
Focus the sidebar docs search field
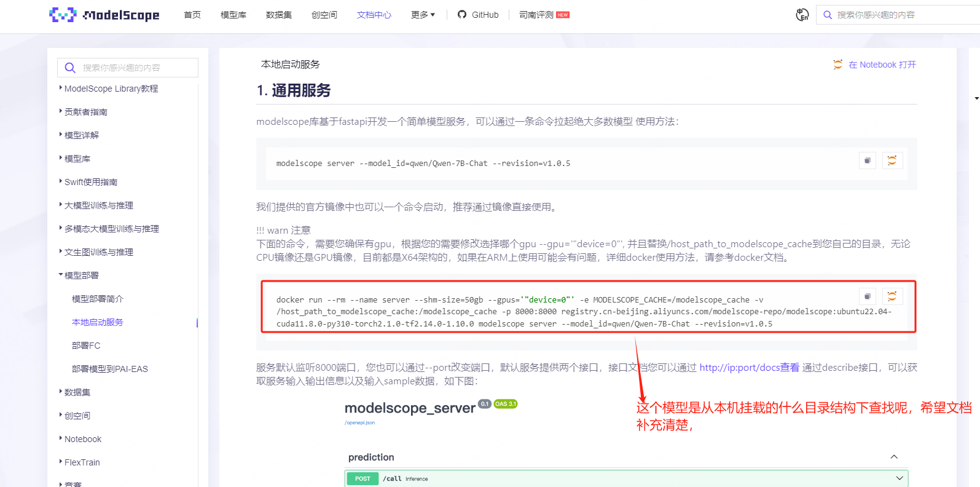pos(128,68)
